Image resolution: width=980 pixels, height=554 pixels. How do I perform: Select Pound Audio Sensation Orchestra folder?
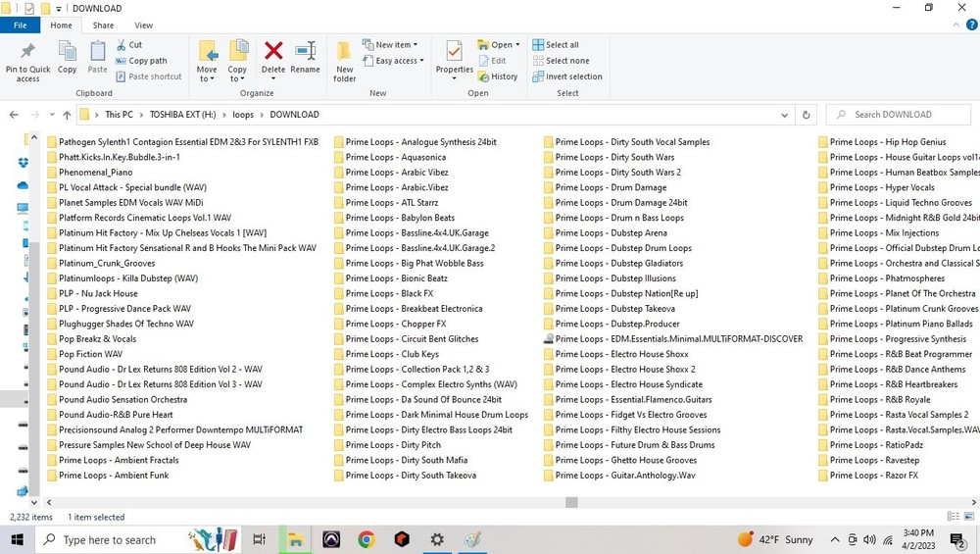point(117,399)
